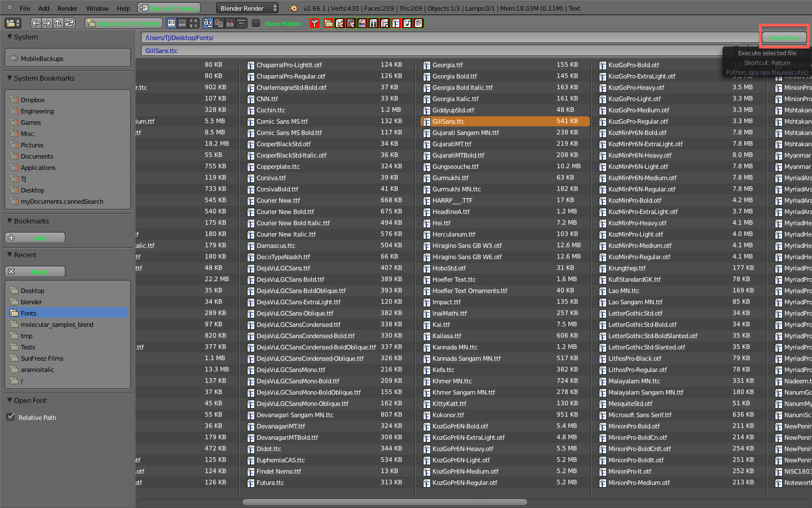Open the Help menu

[123, 8]
